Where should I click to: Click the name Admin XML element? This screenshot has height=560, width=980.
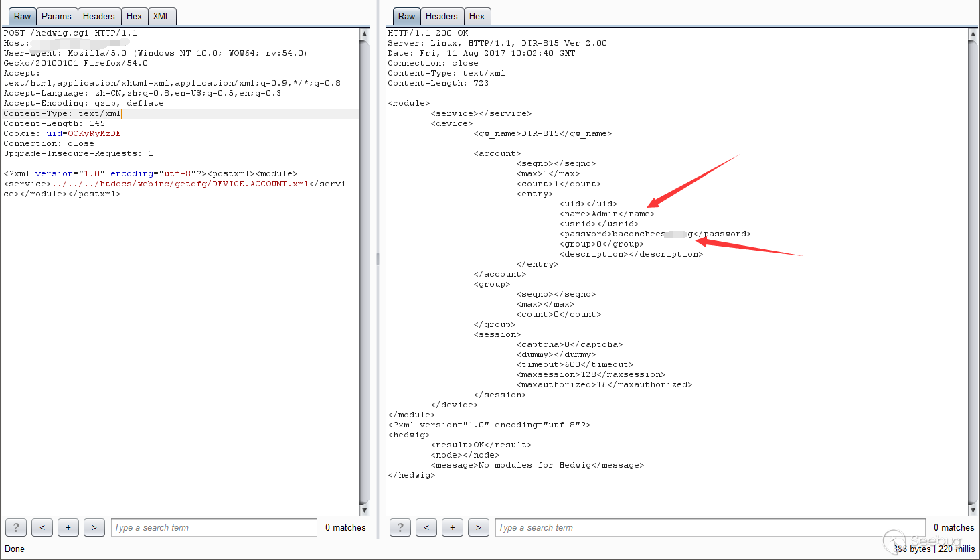pyautogui.click(x=607, y=214)
